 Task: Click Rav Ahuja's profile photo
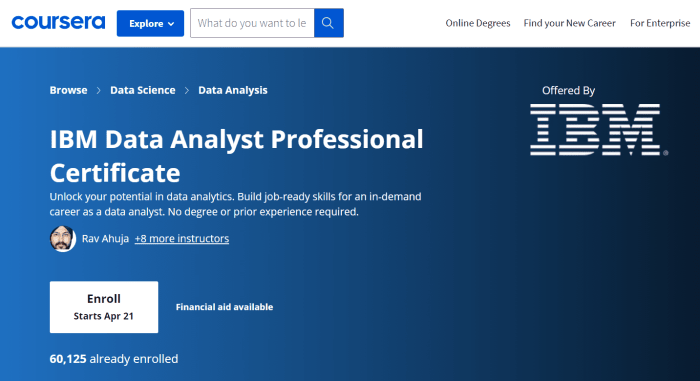coord(62,239)
